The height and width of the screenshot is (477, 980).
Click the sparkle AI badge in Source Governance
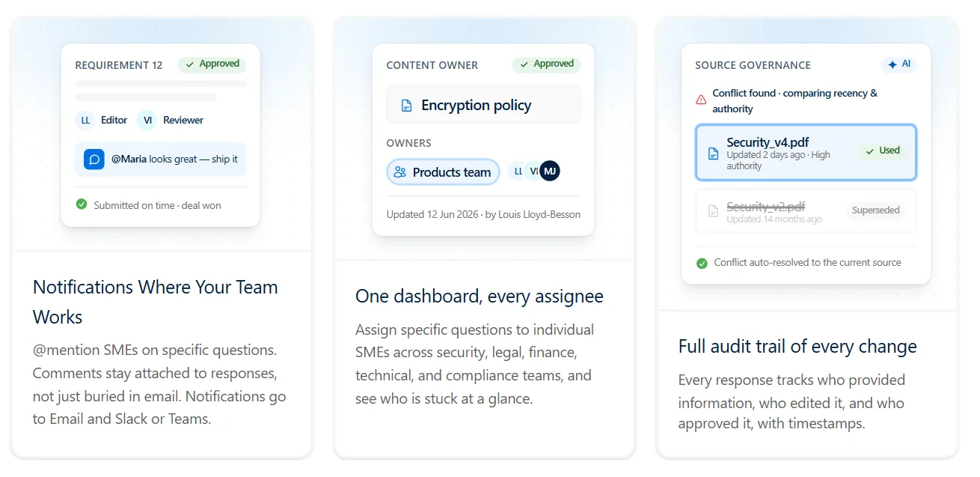[898, 64]
